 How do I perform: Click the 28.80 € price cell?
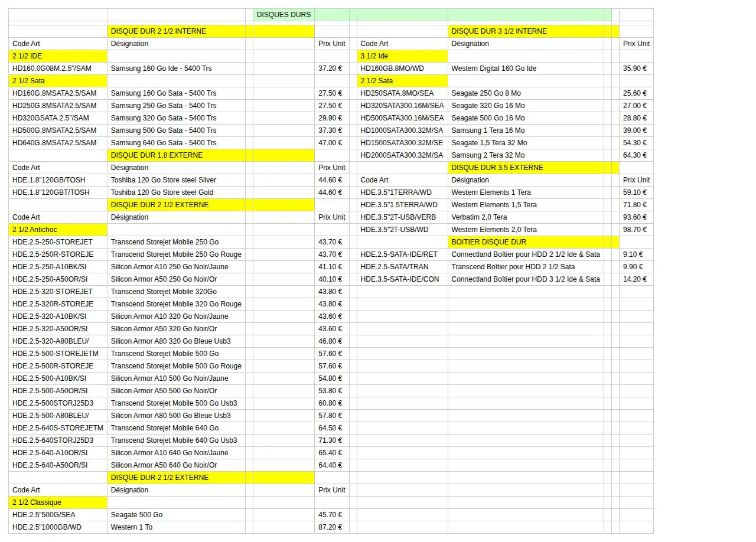[636, 118]
